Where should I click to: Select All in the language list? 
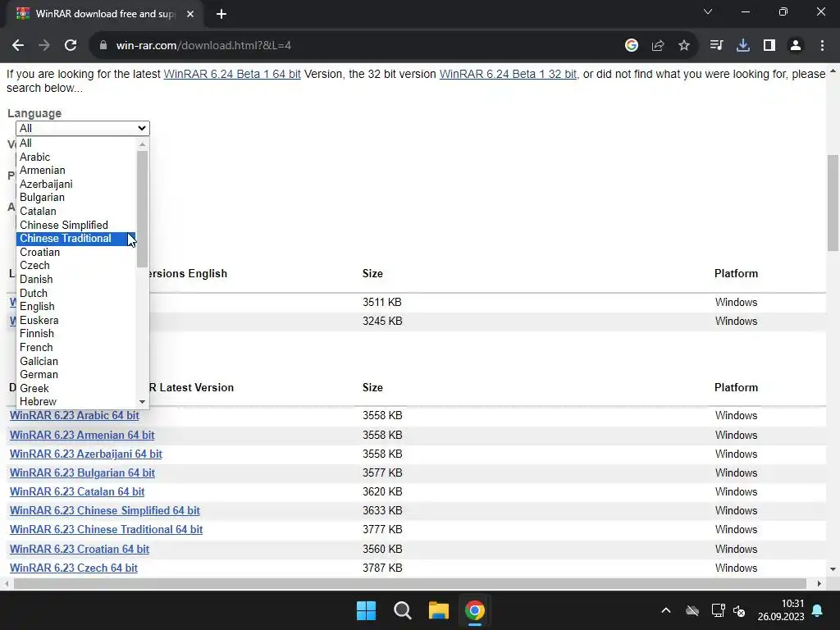(x=76, y=143)
